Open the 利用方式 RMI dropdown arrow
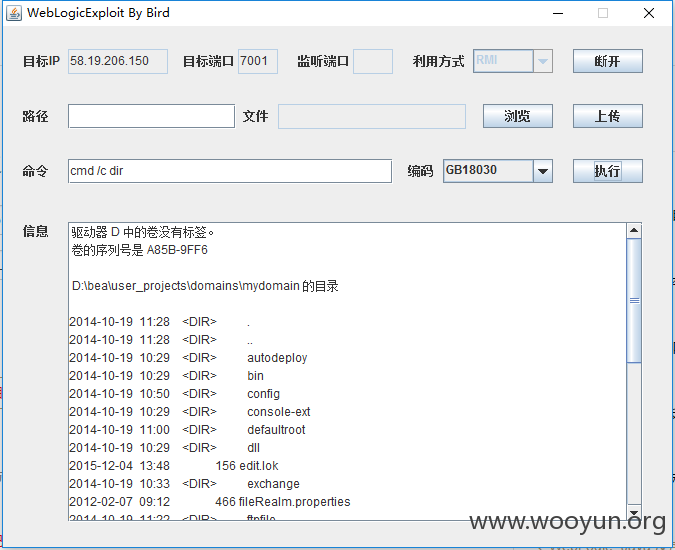The height and width of the screenshot is (550, 675). point(543,61)
